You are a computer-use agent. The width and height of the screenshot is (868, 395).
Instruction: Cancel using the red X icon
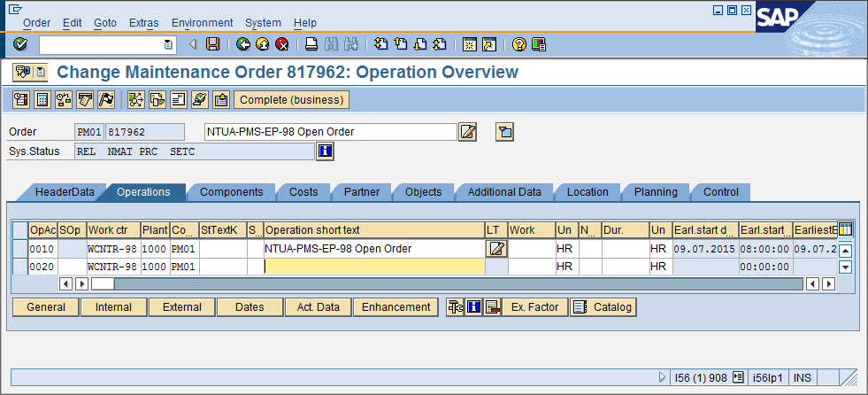pyautogui.click(x=282, y=44)
